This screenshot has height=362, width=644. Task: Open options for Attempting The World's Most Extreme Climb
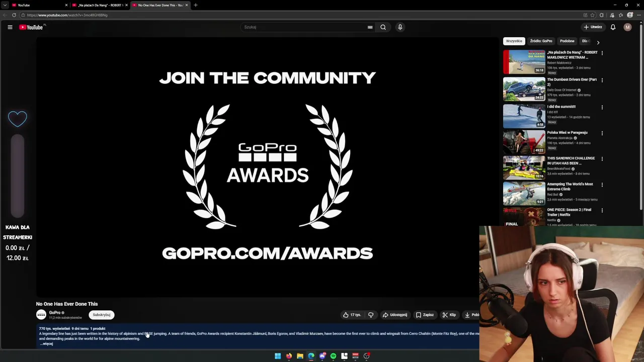602,185
